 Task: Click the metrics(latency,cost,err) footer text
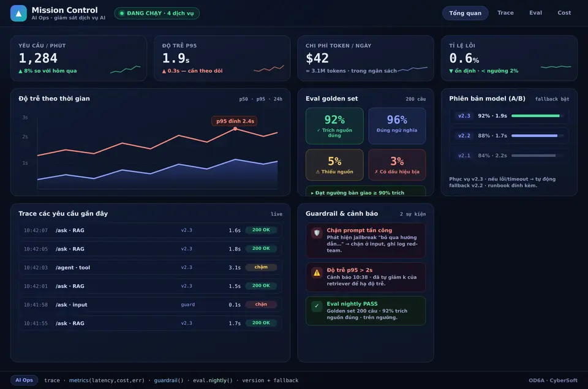(x=107, y=380)
